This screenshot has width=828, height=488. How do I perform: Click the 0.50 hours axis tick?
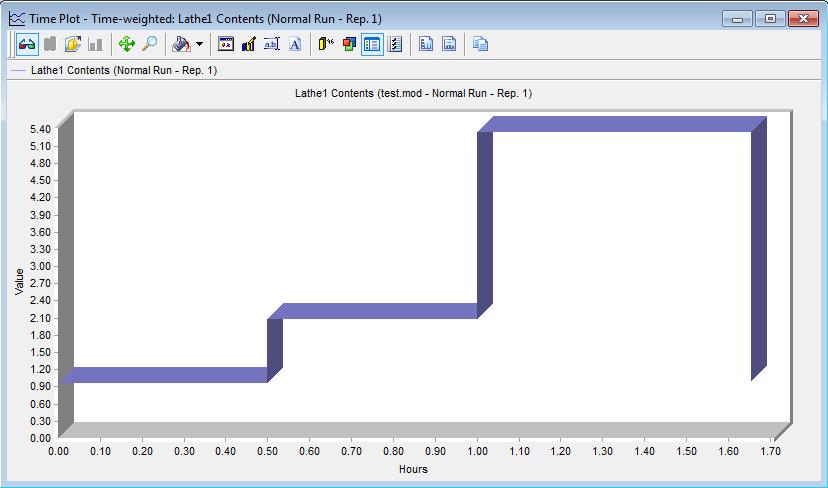click(x=268, y=451)
